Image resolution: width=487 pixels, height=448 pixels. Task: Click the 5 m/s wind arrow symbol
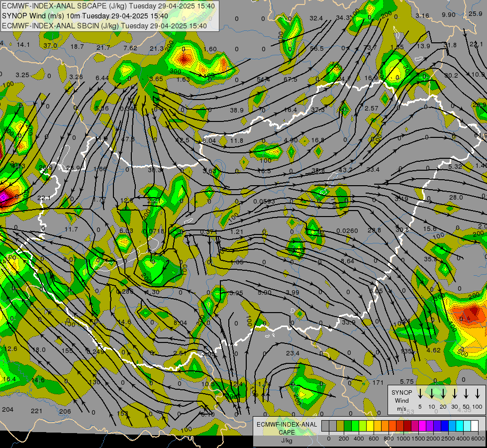(420, 393)
